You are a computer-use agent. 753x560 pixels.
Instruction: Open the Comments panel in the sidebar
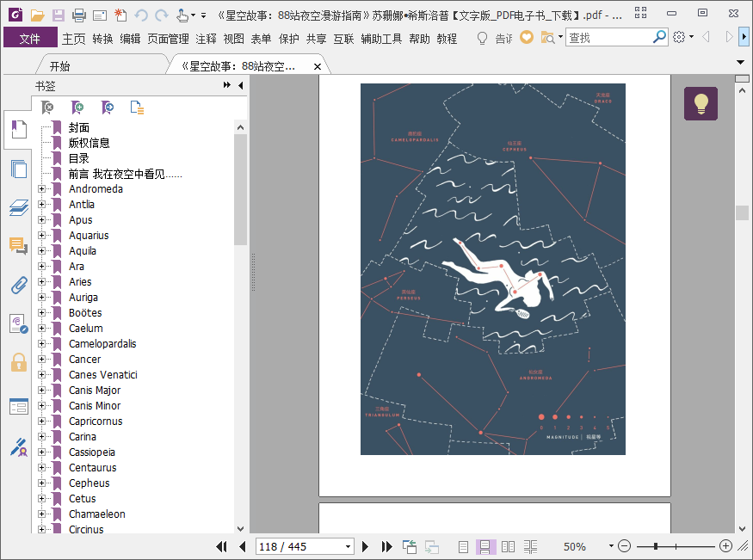point(19,246)
